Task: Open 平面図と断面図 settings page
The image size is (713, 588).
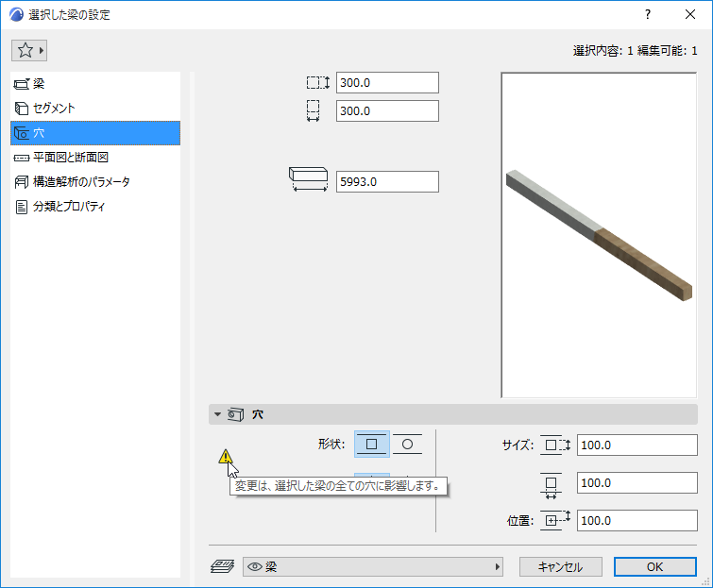Action: click(95, 158)
